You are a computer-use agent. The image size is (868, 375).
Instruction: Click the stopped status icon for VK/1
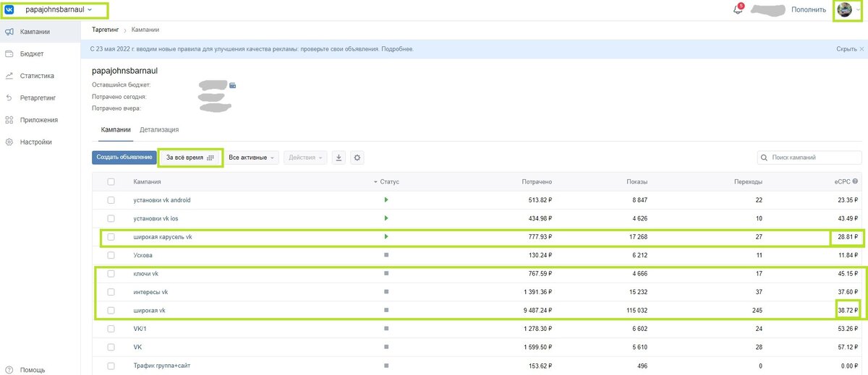pos(386,329)
